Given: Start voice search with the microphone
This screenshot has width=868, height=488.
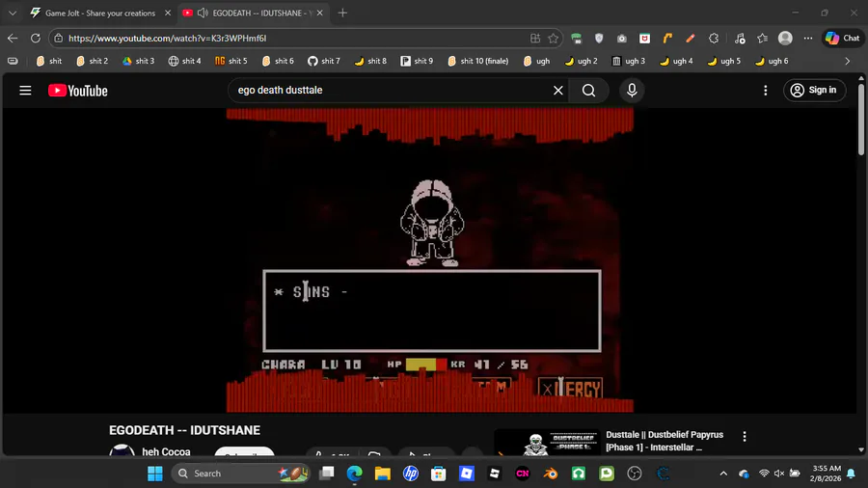Looking at the screenshot, I should pos(632,91).
